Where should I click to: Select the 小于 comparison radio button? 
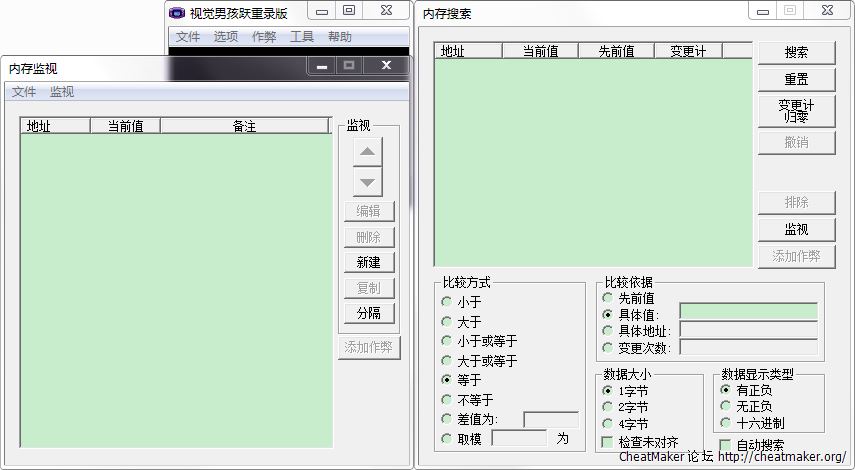pyautogui.click(x=447, y=302)
